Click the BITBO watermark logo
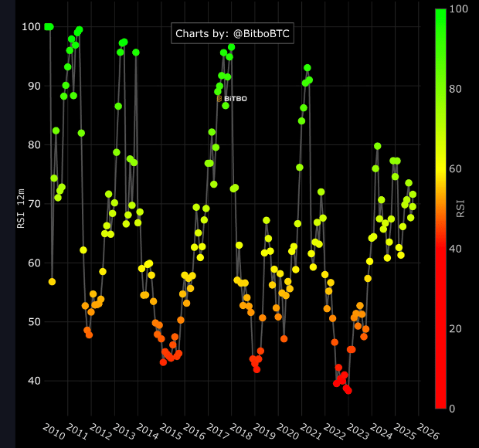 click(232, 98)
